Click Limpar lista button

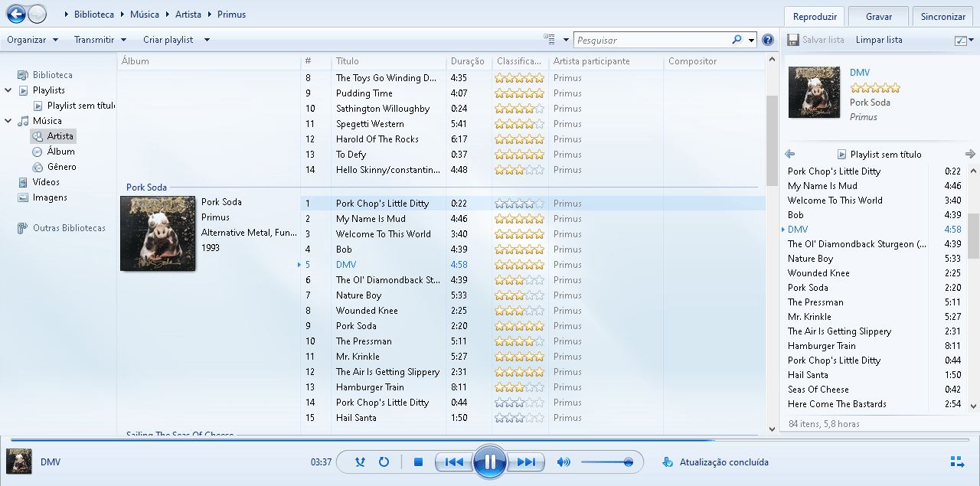(x=879, y=40)
